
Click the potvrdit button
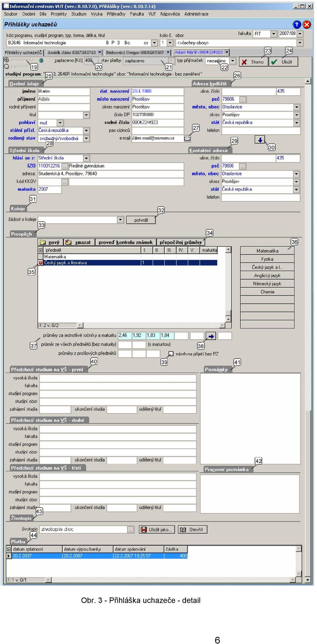141,220
